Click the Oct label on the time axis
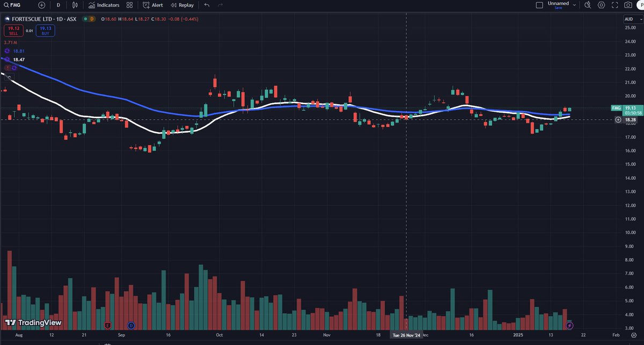644x345 pixels. pyautogui.click(x=219, y=335)
